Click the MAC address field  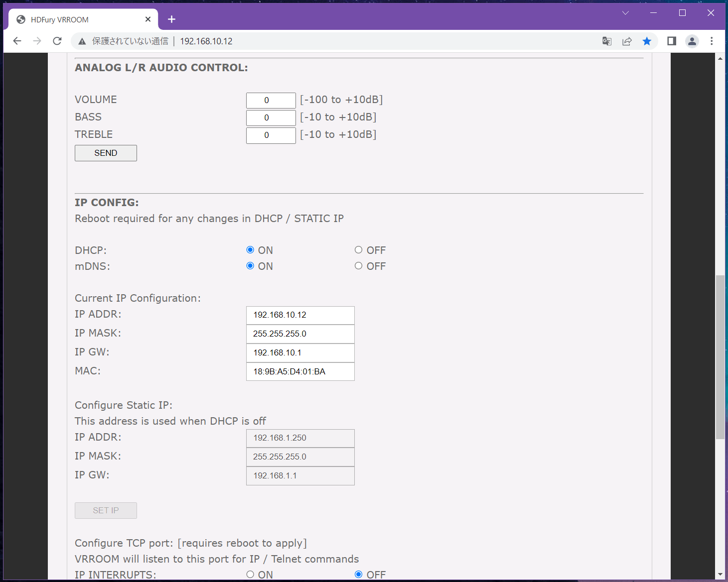tap(300, 372)
